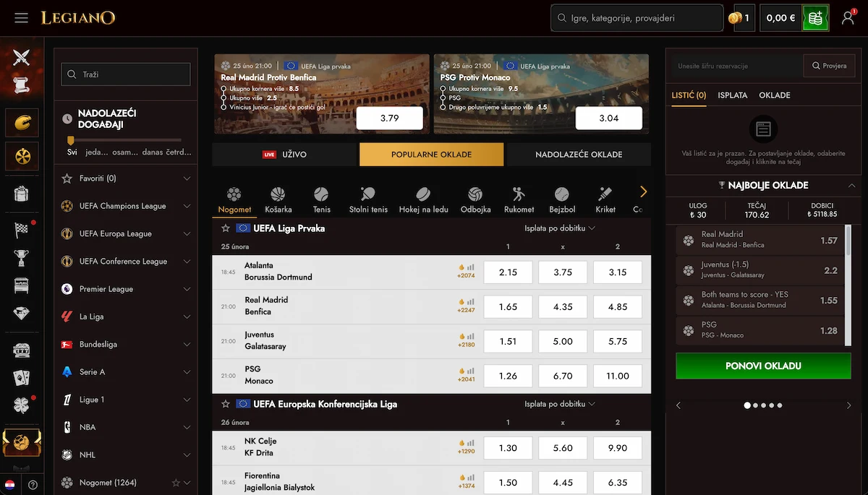Click the upcoming events time slider handle

click(x=71, y=140)
